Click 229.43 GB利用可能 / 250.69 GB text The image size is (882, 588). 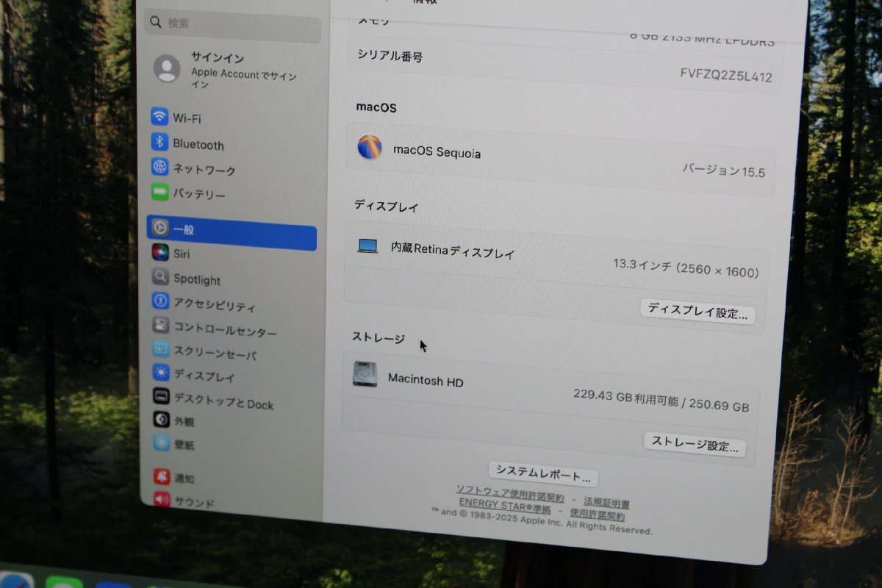click(x=661, y=401)
